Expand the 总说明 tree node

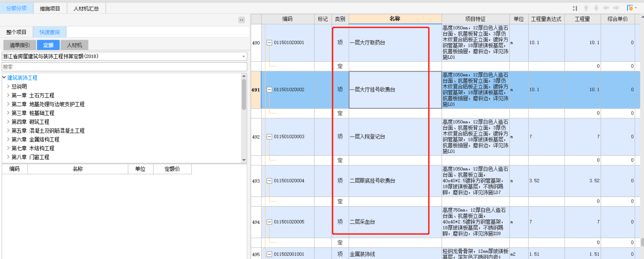(x=8, y=86)
